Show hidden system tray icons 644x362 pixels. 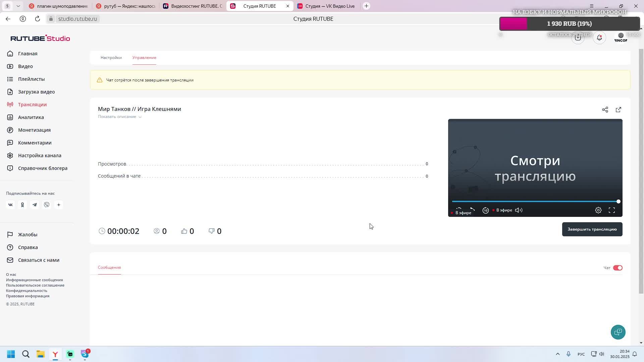557,354
